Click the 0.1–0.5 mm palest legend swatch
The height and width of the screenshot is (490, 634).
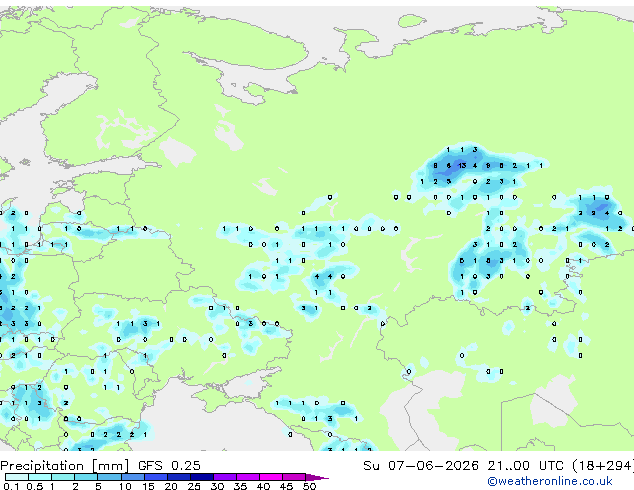click(x=17, y=477)
